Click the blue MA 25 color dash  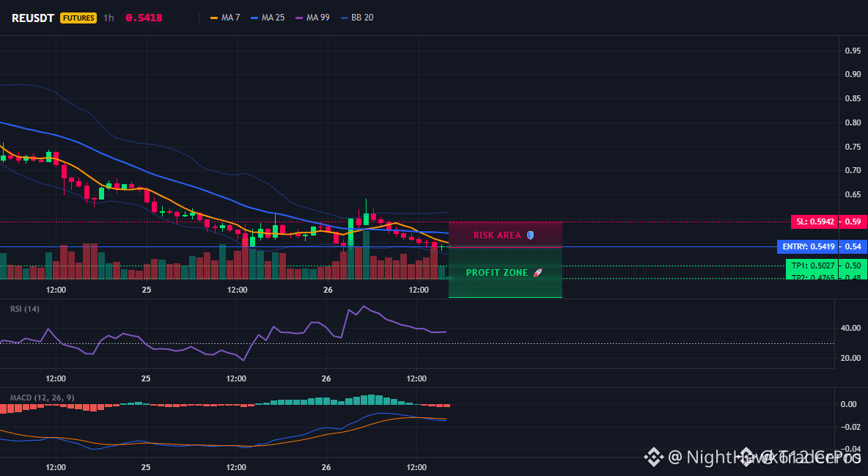254,18
